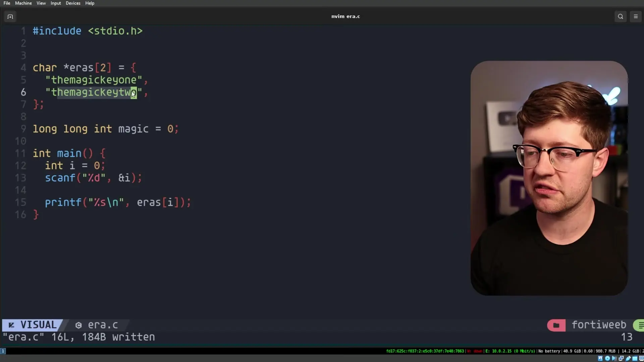
Task: Click the VirtualBox USB pen status icon
Action: coord(628,358)
